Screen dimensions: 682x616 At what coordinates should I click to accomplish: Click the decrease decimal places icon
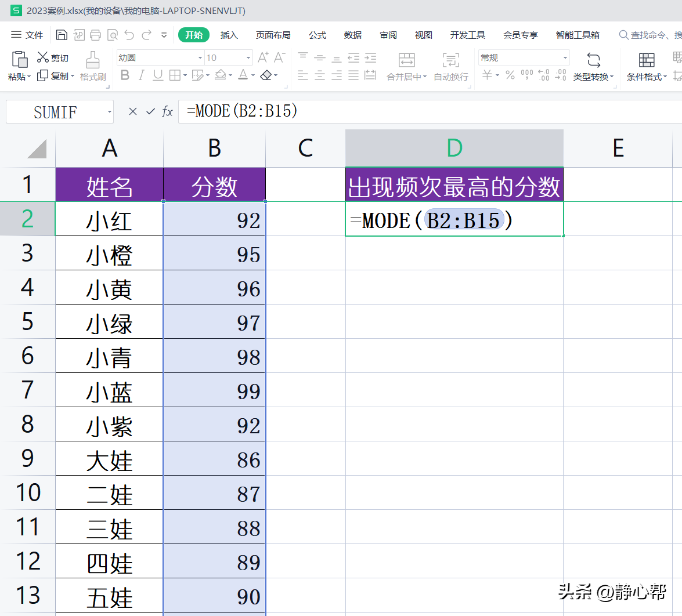[561, 75]
